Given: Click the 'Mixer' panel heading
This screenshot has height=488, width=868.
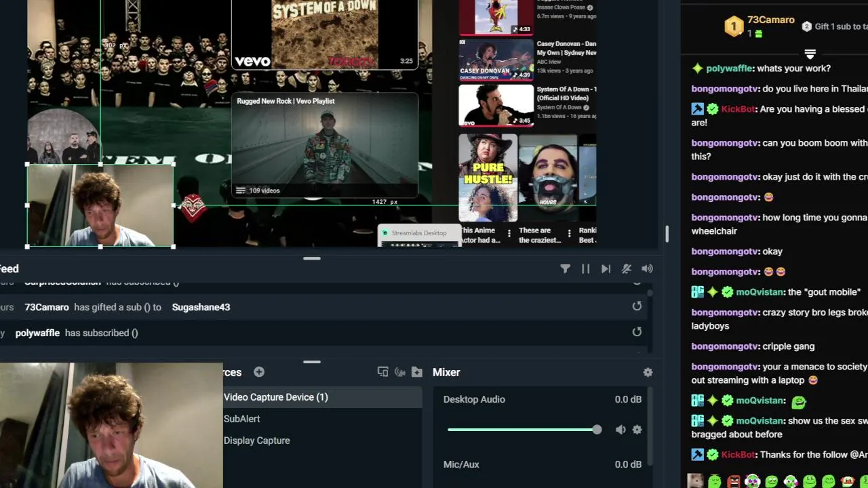Looking at the screenshot, I should [x=446, y=372].
